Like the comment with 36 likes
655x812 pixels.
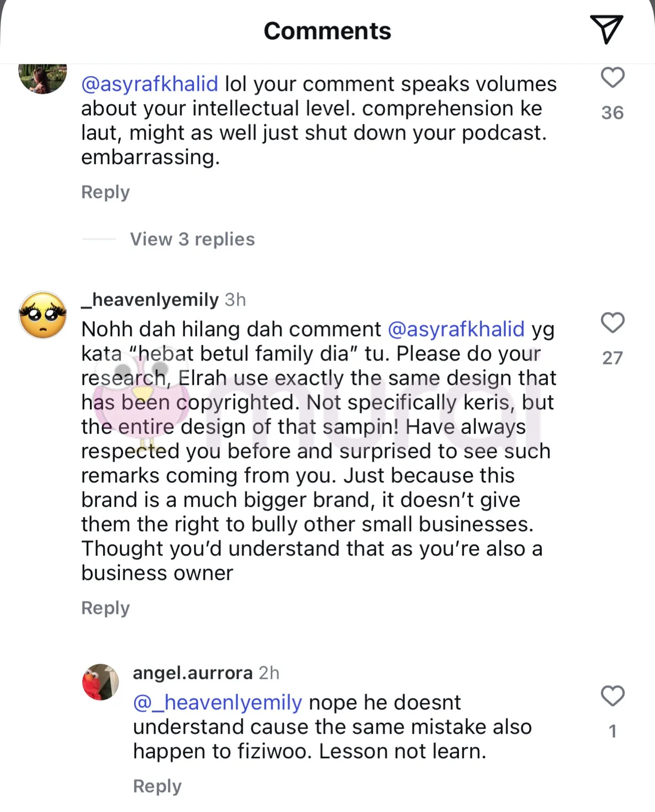(x=612, y=78)
